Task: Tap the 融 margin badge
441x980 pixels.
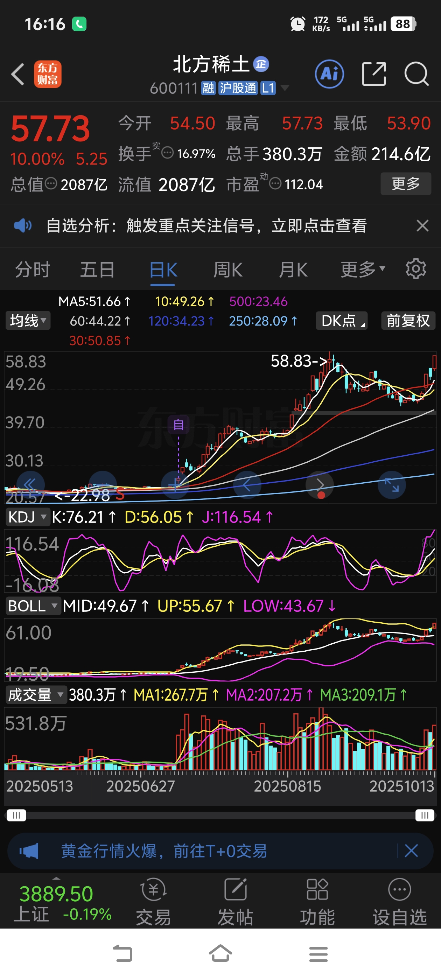Action: [x=208, y=88]
